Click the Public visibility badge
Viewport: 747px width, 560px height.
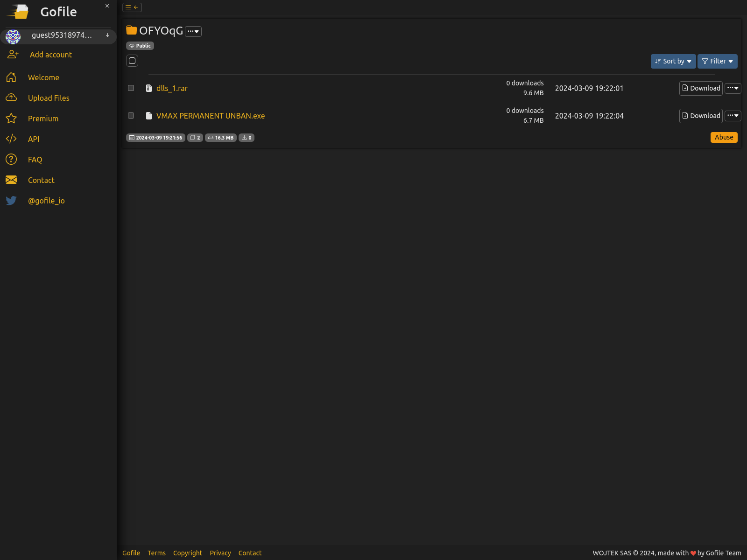click(x=140, y=46)
